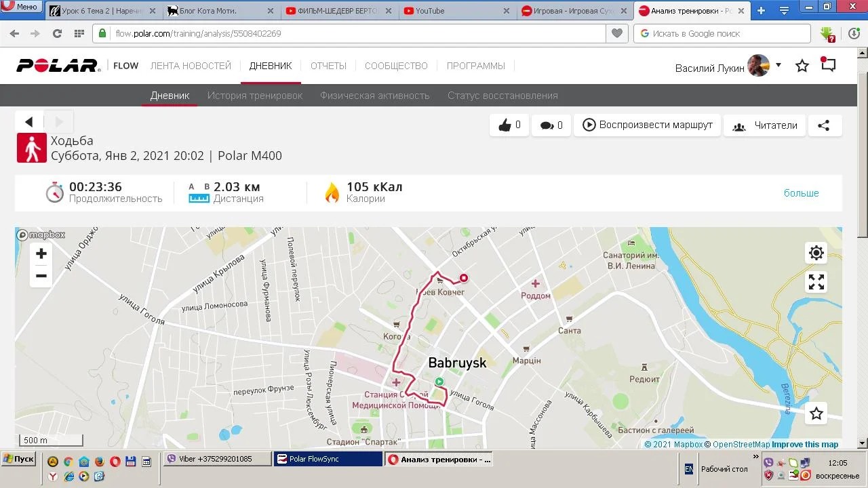Click Воспроизвести маршрут button

pos(648,125)
